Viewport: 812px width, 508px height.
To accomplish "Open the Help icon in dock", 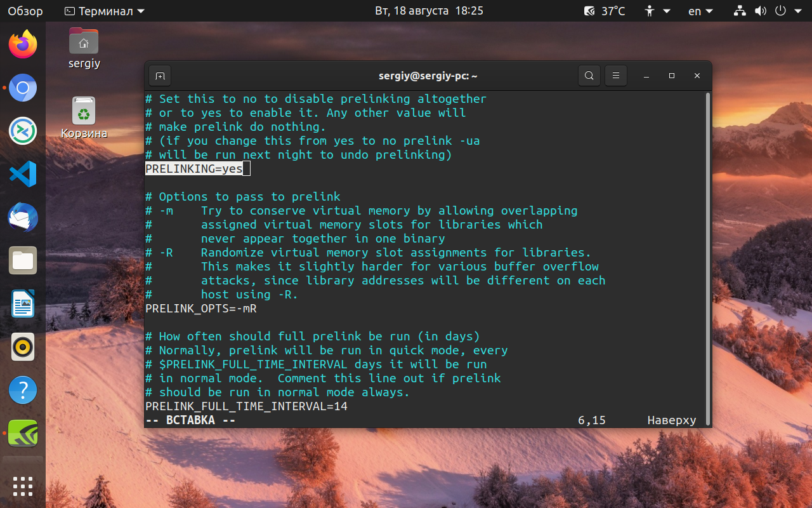I will point(23,390).
